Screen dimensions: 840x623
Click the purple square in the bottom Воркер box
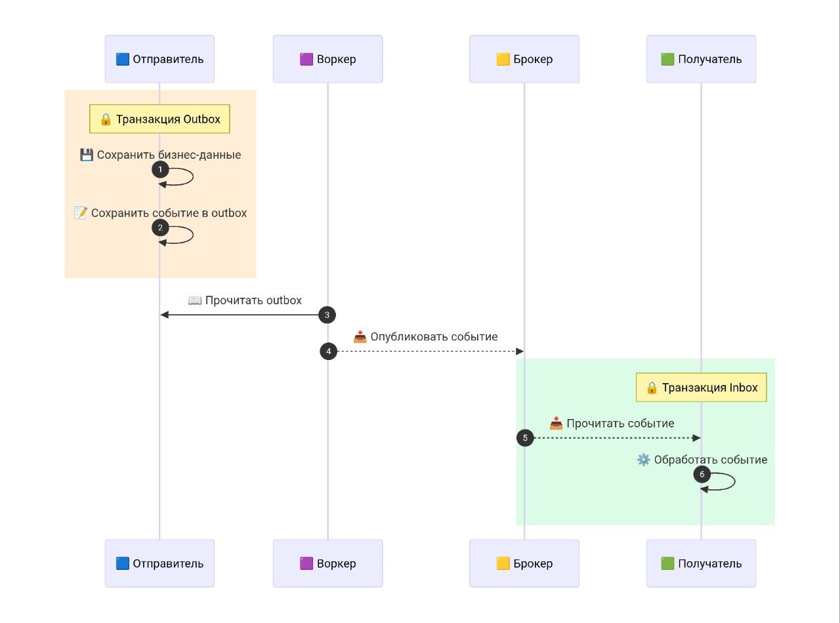[x=306, y=563]
